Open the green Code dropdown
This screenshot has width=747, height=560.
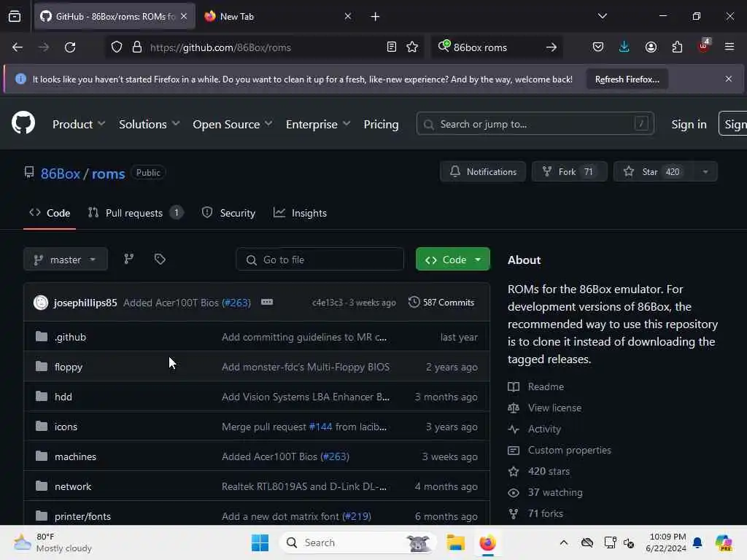[x=452, y=259]
